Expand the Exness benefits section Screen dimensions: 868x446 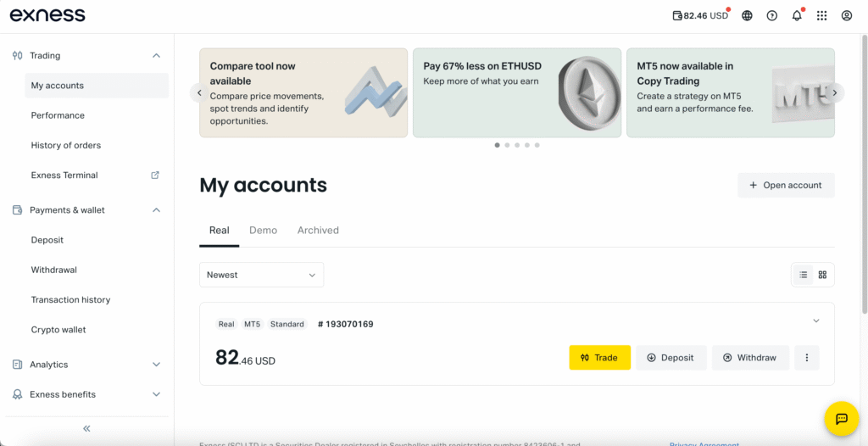(156, 394)
